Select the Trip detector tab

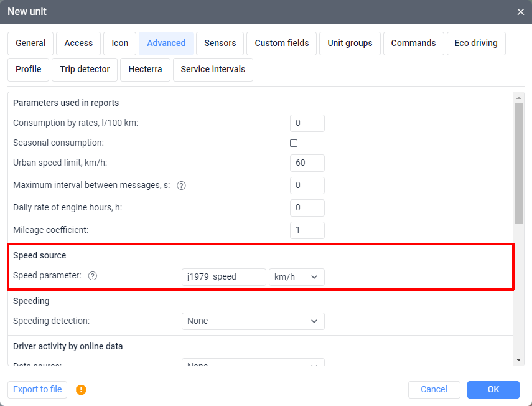(x=85, y=70)
